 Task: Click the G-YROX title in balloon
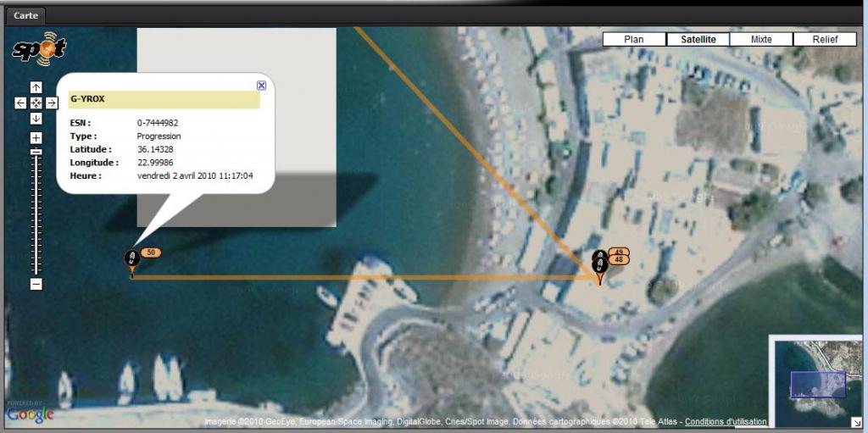tap(87, 99)
